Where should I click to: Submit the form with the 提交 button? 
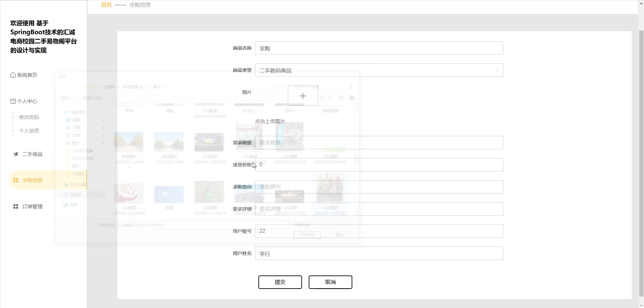[x=280, y=282]
